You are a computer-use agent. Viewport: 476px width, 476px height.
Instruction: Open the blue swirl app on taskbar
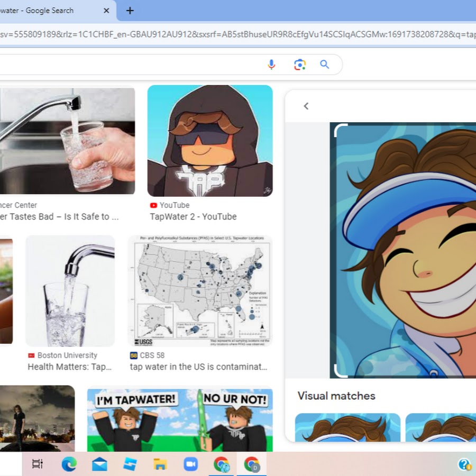130,464
